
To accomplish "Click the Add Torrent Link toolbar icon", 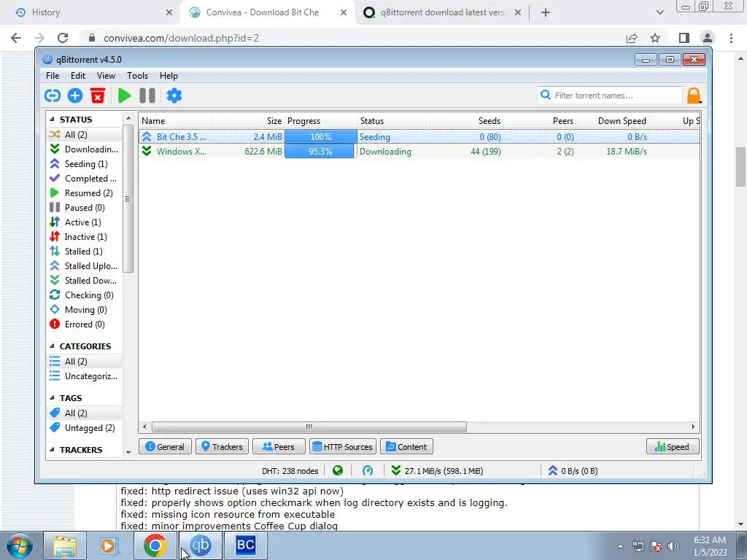I will 53,96.
